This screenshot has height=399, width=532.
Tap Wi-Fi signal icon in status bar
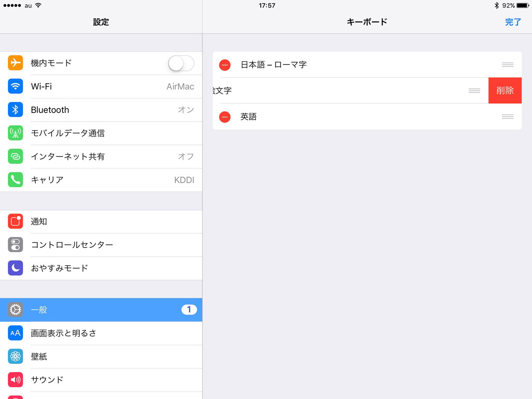(x=38, y=5)
